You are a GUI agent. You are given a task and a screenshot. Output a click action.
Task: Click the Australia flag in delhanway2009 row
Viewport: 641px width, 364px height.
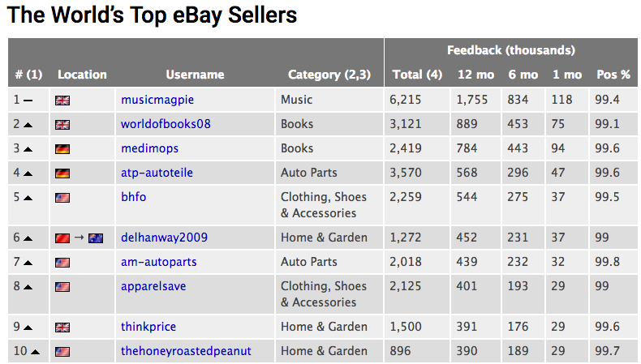click(x=96, y=238)
